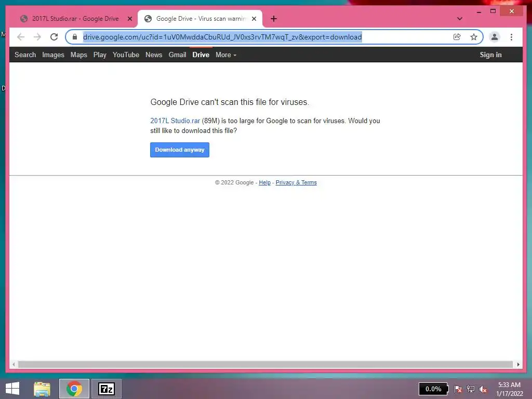Open News in the Google bar
The width and height of the screenshot is (532, 399).
click(154, 55)
